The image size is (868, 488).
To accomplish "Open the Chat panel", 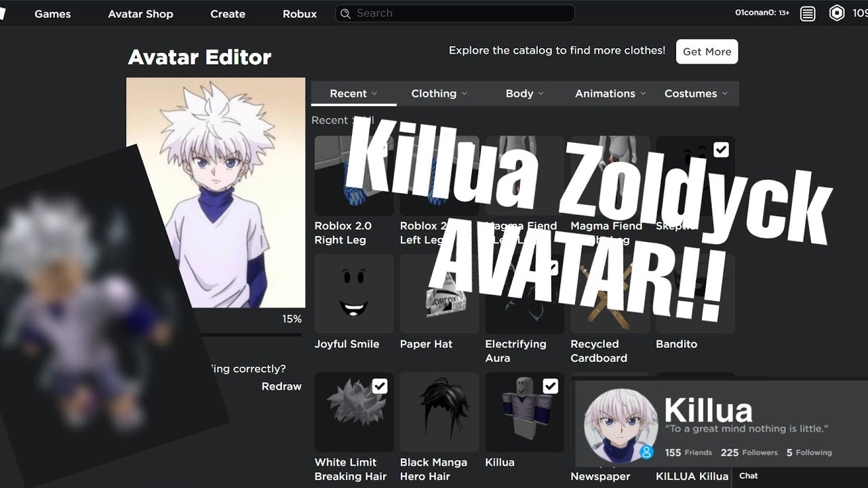I will (x=749, y=476).
